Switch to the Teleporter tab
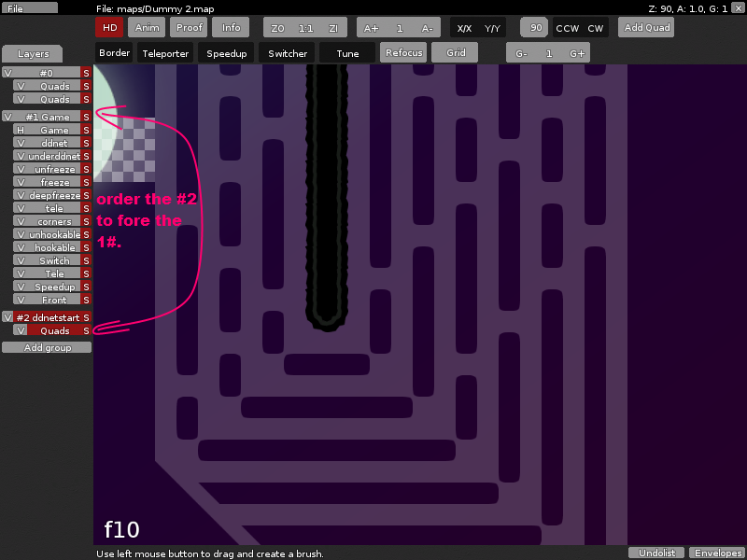Screen dimensions: 747x560 (165, 53)
